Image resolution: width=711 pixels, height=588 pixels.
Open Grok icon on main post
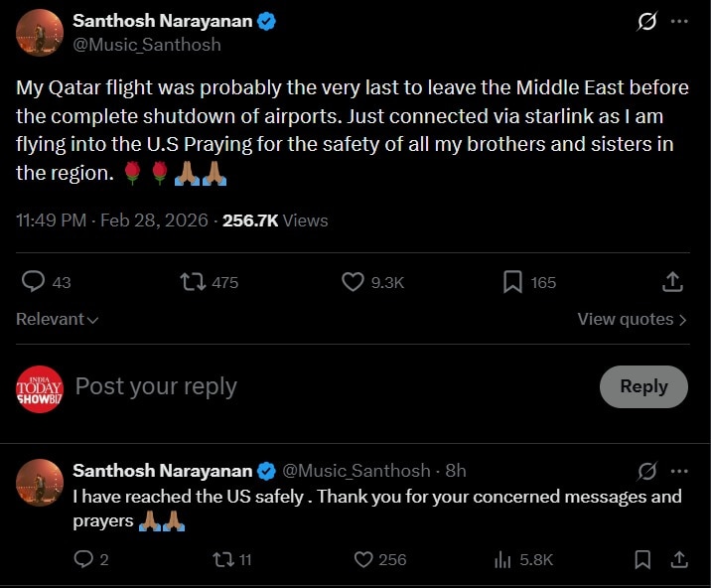point(646,22)
